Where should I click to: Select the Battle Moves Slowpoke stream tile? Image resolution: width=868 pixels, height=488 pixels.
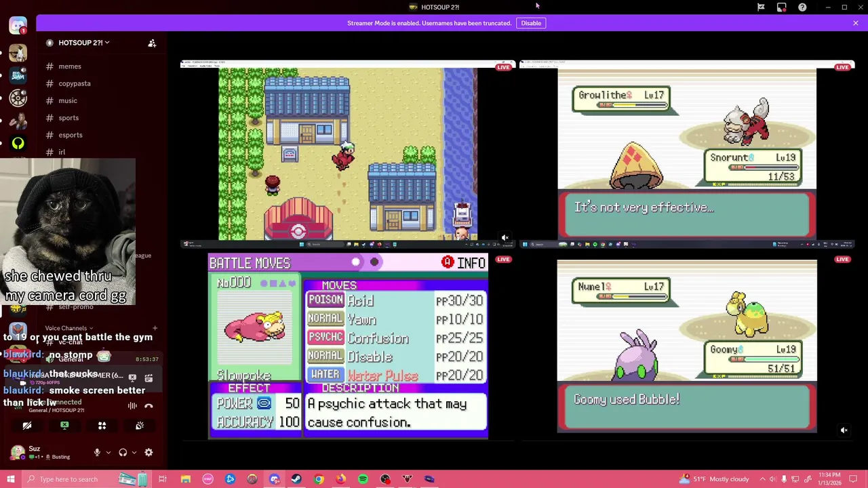347,346
